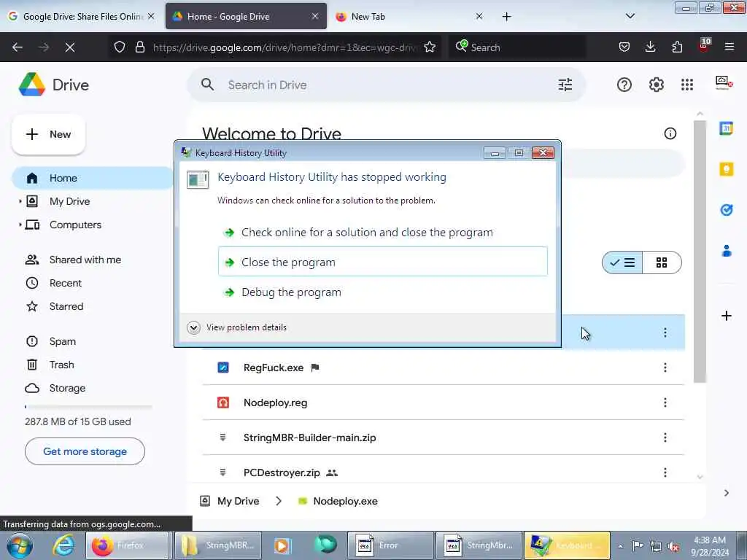Open more actions for StringMBR-Builder-main.zip

[665, 437]
